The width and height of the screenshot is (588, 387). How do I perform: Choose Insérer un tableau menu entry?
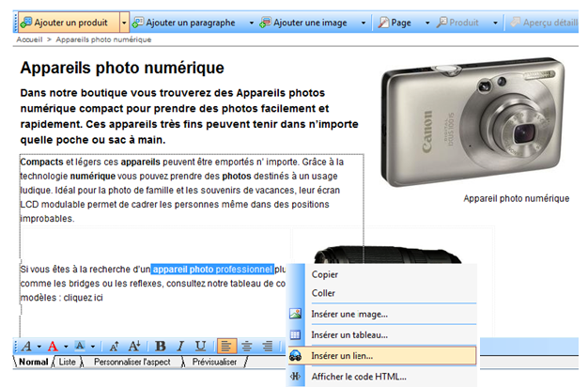pos(348,334)
